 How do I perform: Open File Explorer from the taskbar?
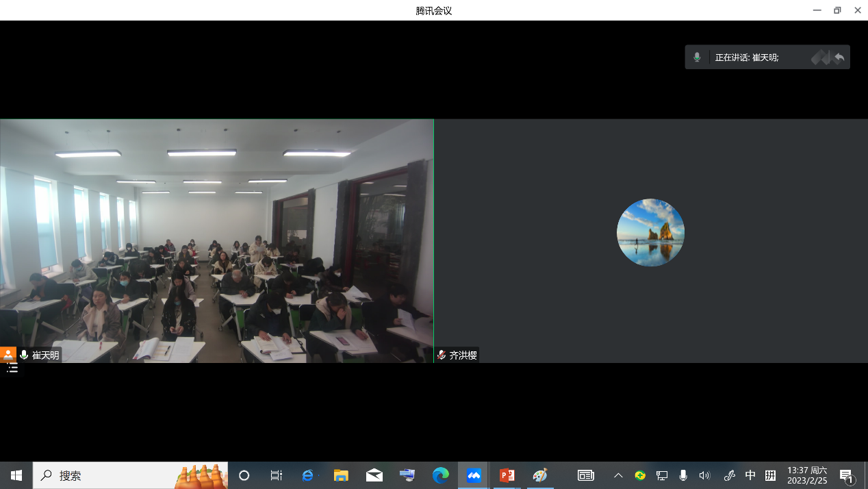click(x=341, y=475)
